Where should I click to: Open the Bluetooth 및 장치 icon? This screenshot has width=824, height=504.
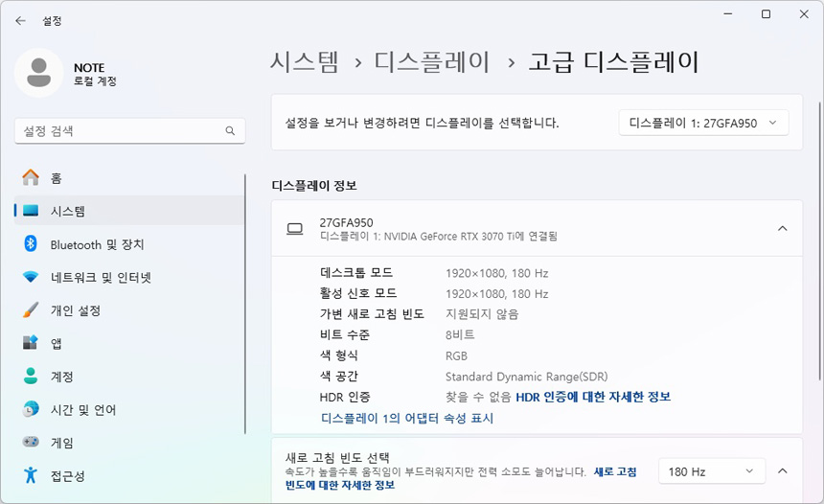[x=31, y=244]
